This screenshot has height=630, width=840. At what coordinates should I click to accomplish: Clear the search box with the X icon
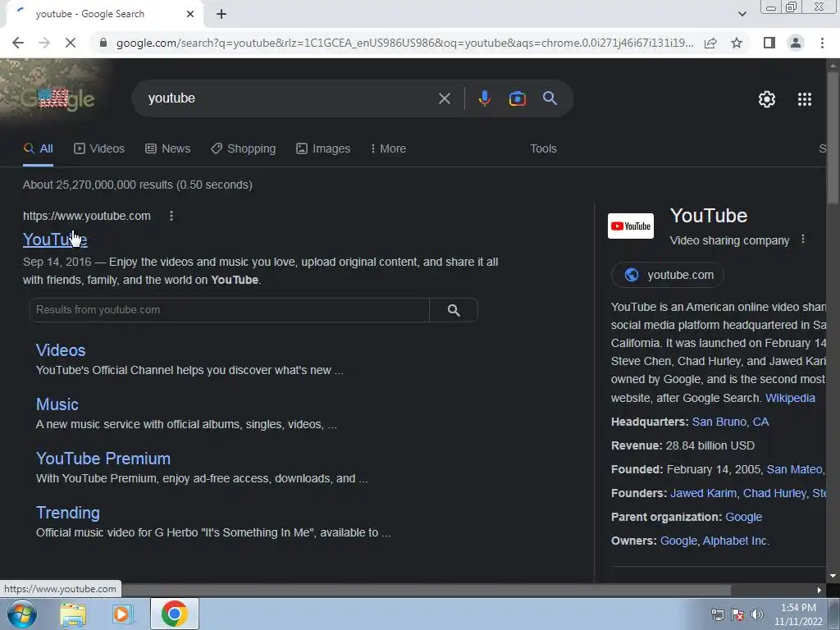click(444, 98)
